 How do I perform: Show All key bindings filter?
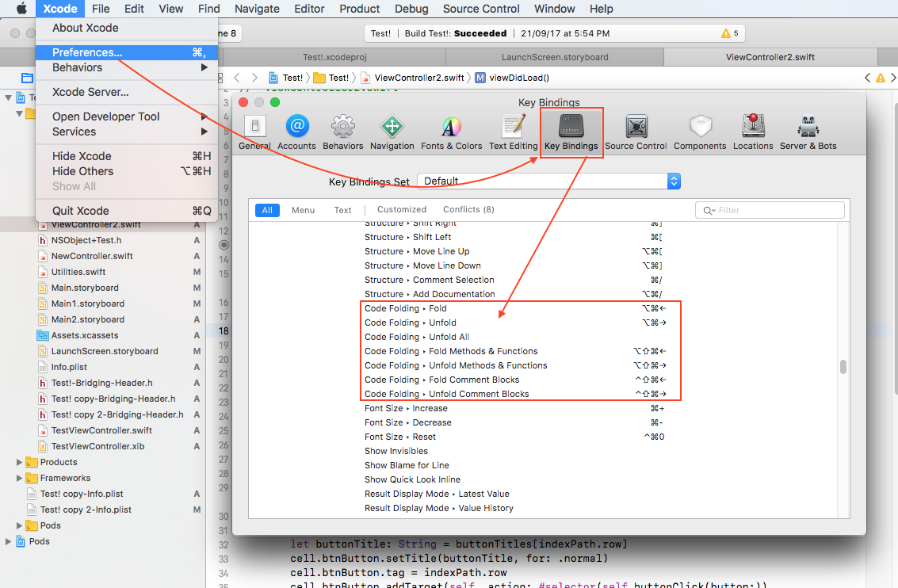pyautogui.click(x=267, y=210)
